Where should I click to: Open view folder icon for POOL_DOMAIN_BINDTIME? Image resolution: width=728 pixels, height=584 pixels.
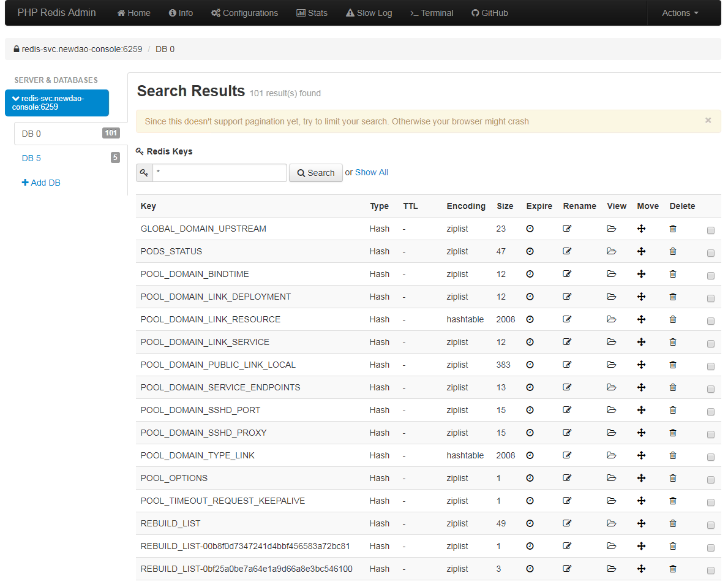(611, 274)
